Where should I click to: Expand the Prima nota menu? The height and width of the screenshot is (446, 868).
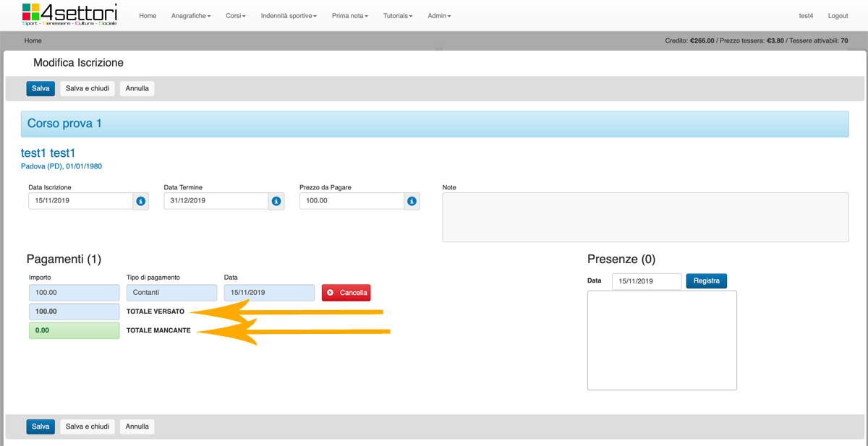click(x=349, y=16)
